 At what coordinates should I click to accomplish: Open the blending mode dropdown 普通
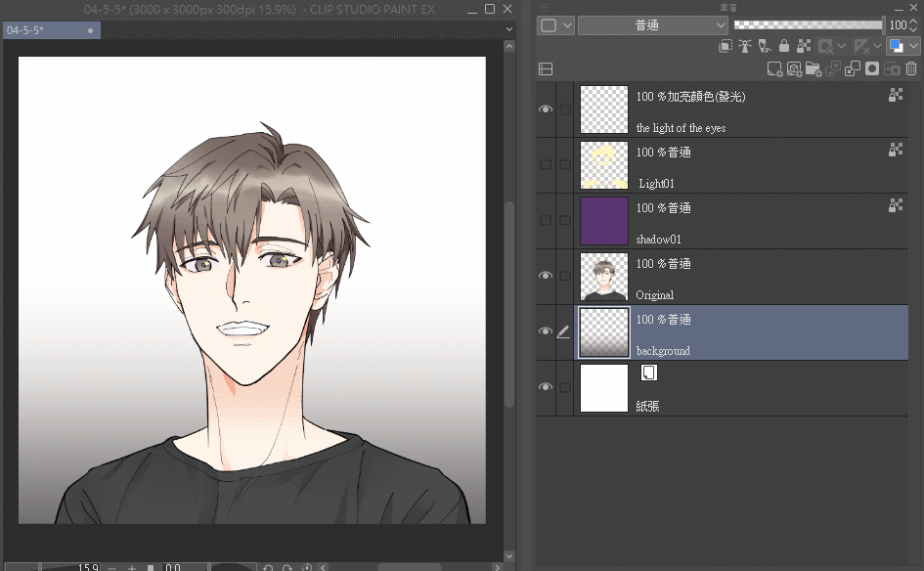(x=653, y=25)
